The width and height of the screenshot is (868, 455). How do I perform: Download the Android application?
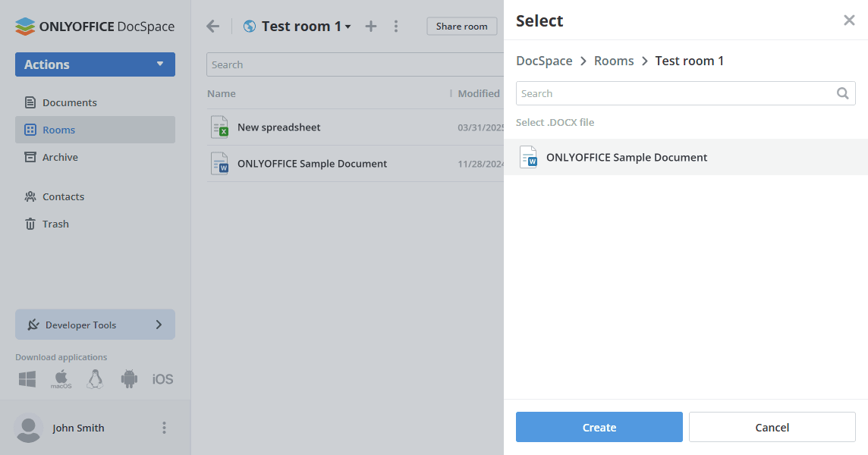(129, 377)
